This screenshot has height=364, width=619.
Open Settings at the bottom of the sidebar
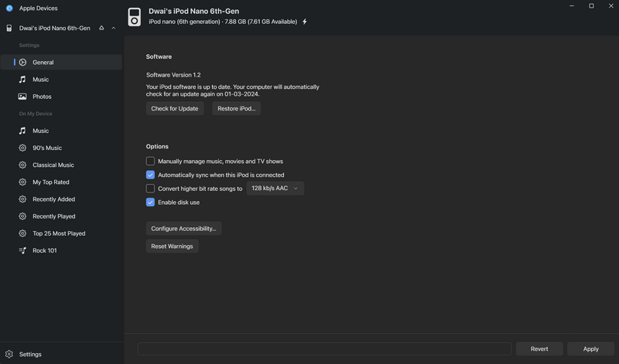30,354
